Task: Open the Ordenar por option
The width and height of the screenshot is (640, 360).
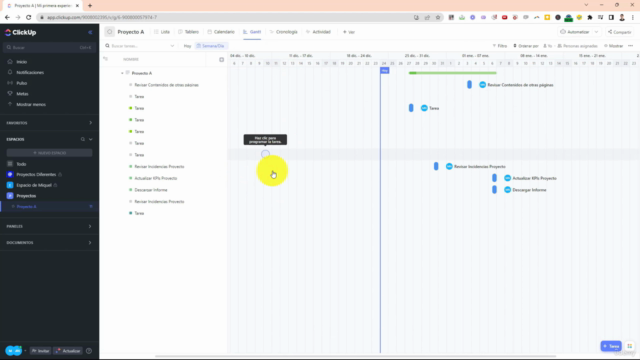Action: pos(526,46)
